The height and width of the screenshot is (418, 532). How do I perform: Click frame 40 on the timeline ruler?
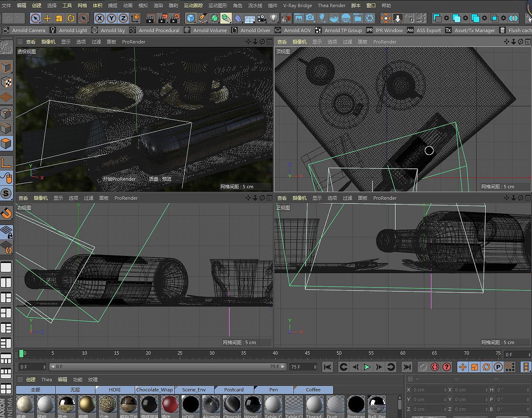(275, 353)
